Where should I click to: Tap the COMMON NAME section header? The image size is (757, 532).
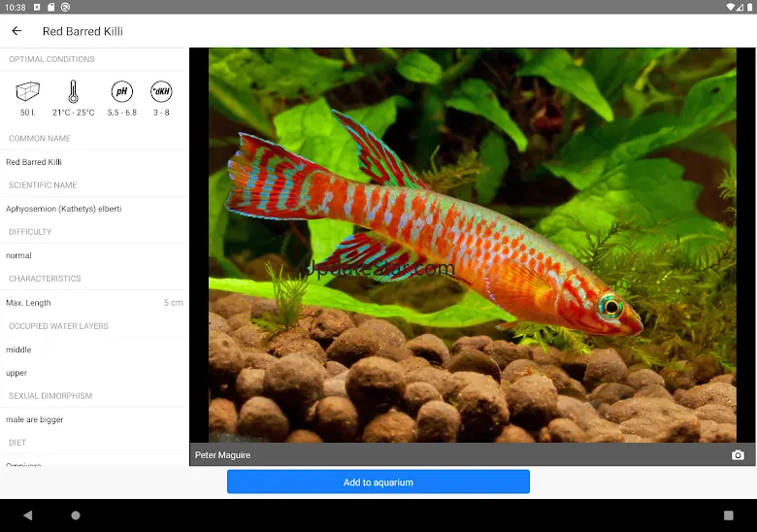(x=40, y=139)
